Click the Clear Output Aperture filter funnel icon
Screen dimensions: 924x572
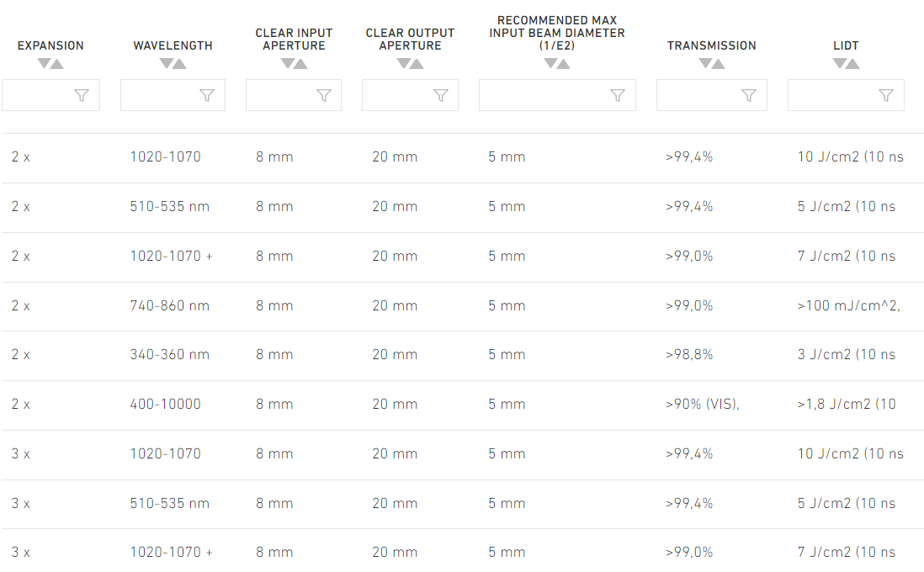(441, 96)
